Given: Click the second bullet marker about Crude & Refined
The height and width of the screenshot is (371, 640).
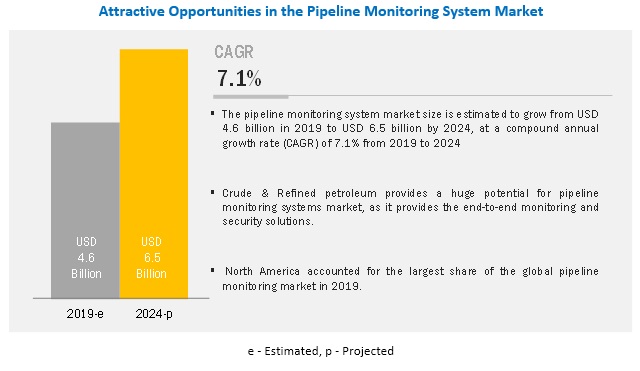Looking at the screenshot, I should pyautogui.click(x=213, y=192).
